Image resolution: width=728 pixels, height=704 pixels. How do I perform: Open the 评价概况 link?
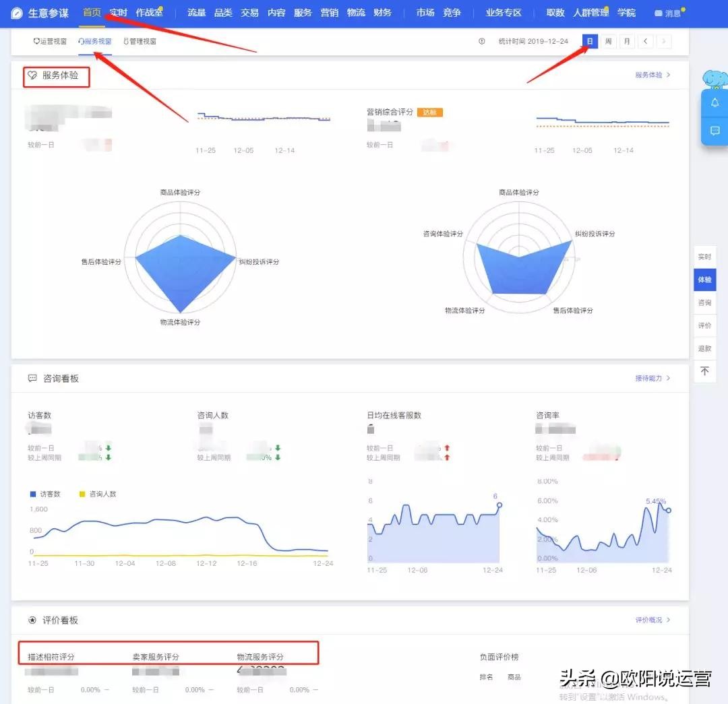(x=648, y=620)
